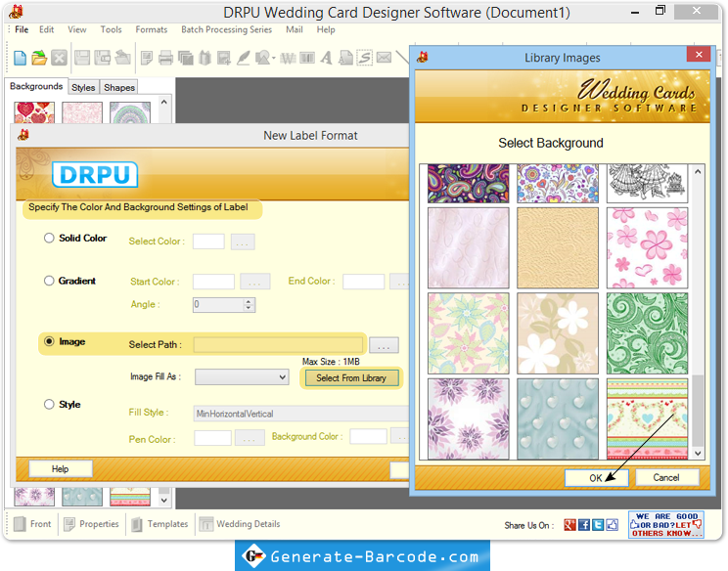Browse for image path with ellipsis button
Viewport: 728px width, 571px height.
384,345
